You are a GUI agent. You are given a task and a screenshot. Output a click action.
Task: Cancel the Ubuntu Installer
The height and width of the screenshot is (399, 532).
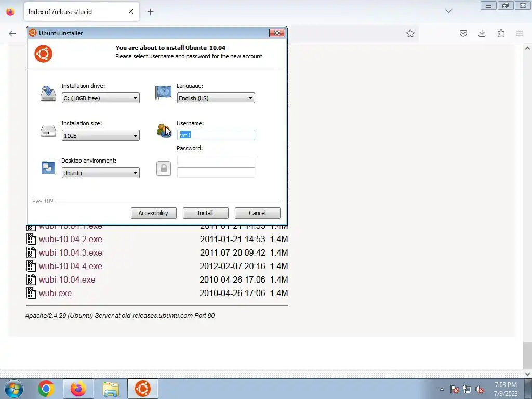pos(257,213)
